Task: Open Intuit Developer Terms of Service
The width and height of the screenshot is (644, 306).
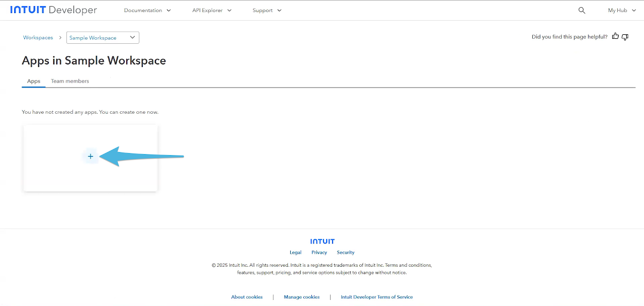Action: coord(376,297)
